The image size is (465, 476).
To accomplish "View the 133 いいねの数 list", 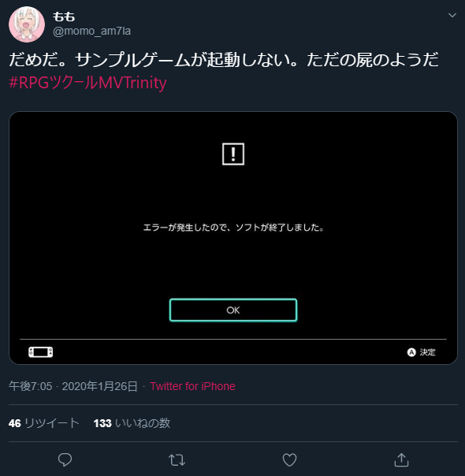I will point(132,423).
